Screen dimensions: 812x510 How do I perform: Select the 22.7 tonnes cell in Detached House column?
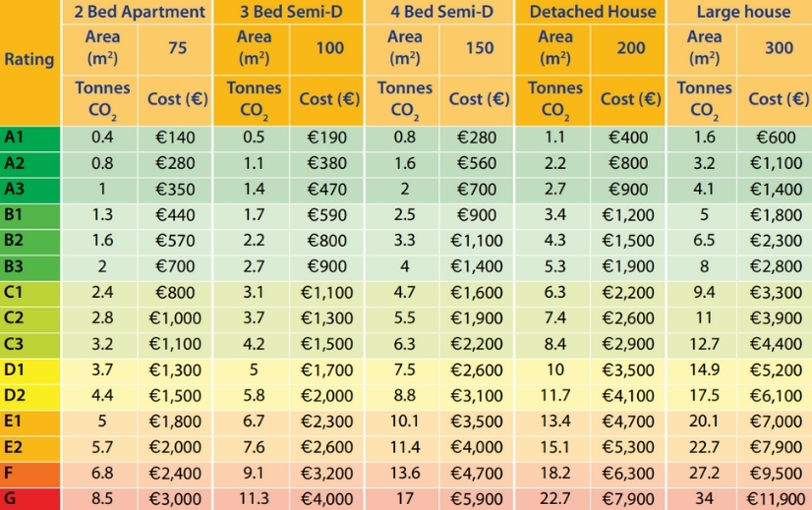pyautogui.click(x=554, y=496)
